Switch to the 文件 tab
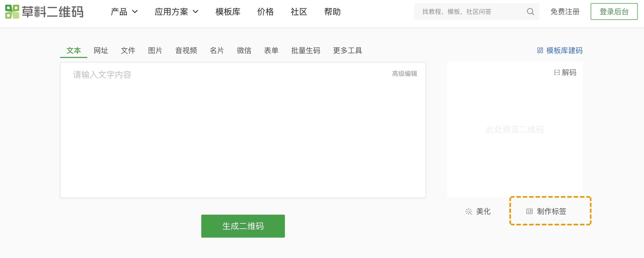Viewport: 644px width, 258px height. (128, 51)
